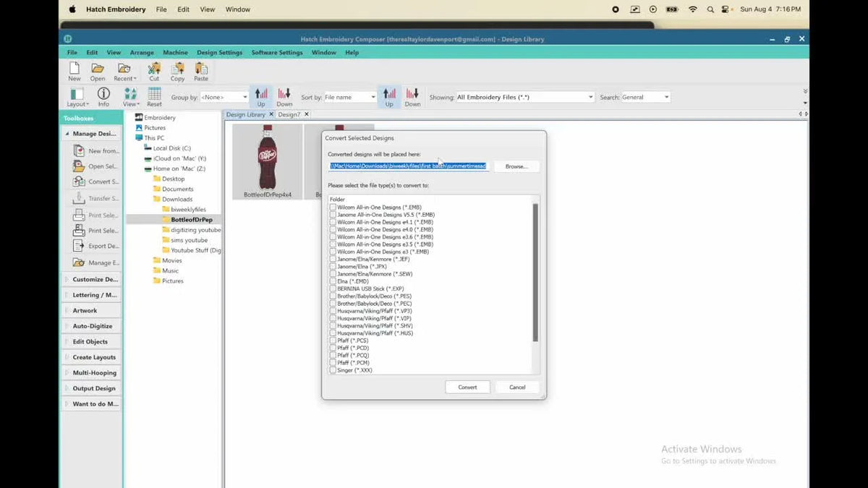Click the file type list scrollbar

[535, 272]
